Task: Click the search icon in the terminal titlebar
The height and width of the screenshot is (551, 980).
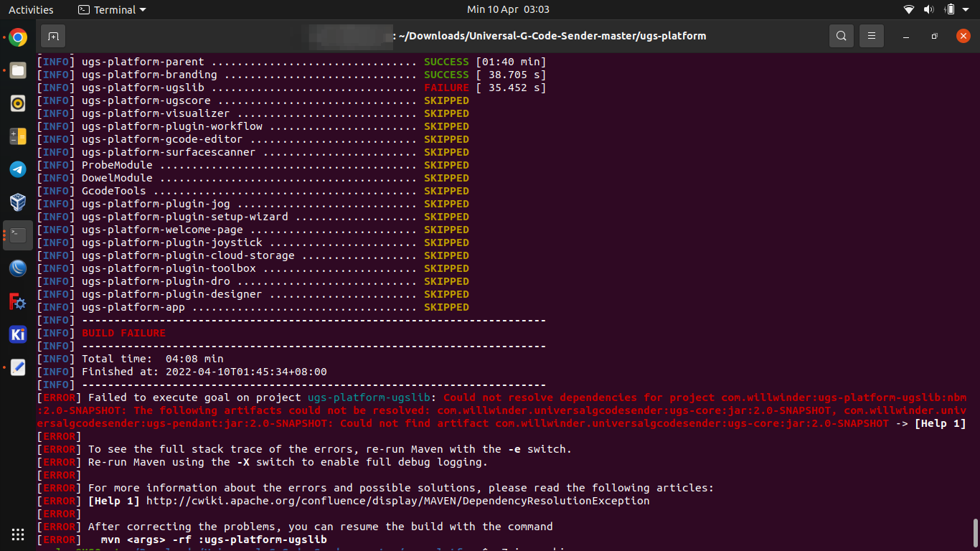Action: 841,35
